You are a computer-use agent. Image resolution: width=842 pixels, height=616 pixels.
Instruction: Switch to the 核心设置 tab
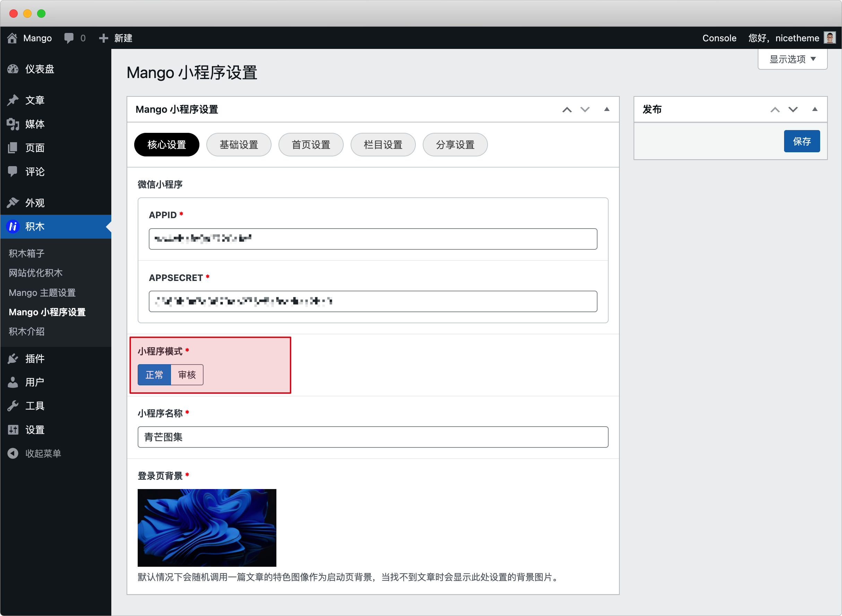[x=166, y=145]
